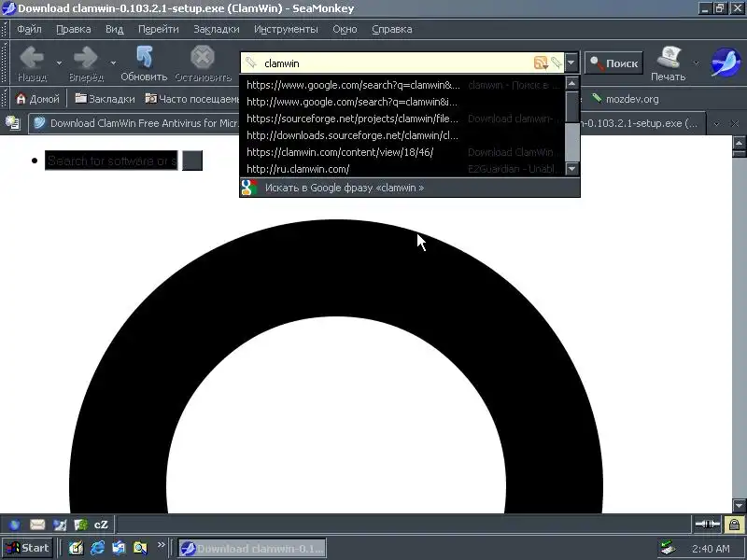
Task: Select suggestion http://ru.clamwin.com/
Action: tap(402, 169)
